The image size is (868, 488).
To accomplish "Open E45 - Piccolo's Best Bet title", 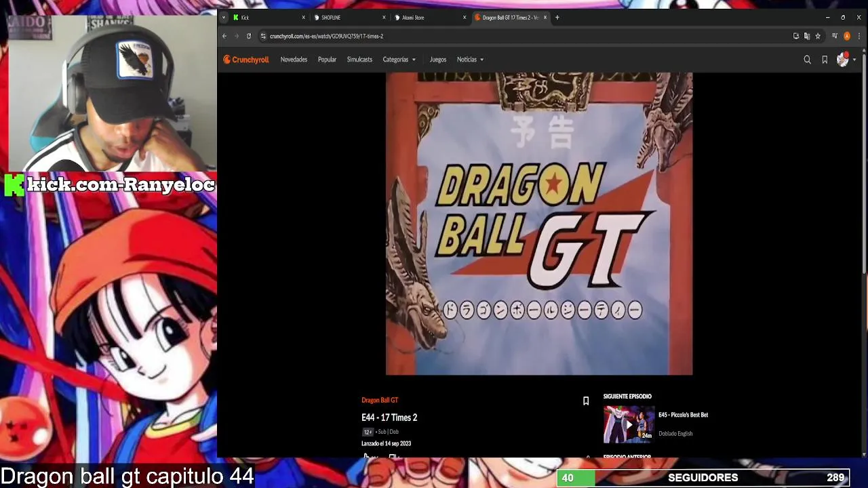I will point(683,415).
